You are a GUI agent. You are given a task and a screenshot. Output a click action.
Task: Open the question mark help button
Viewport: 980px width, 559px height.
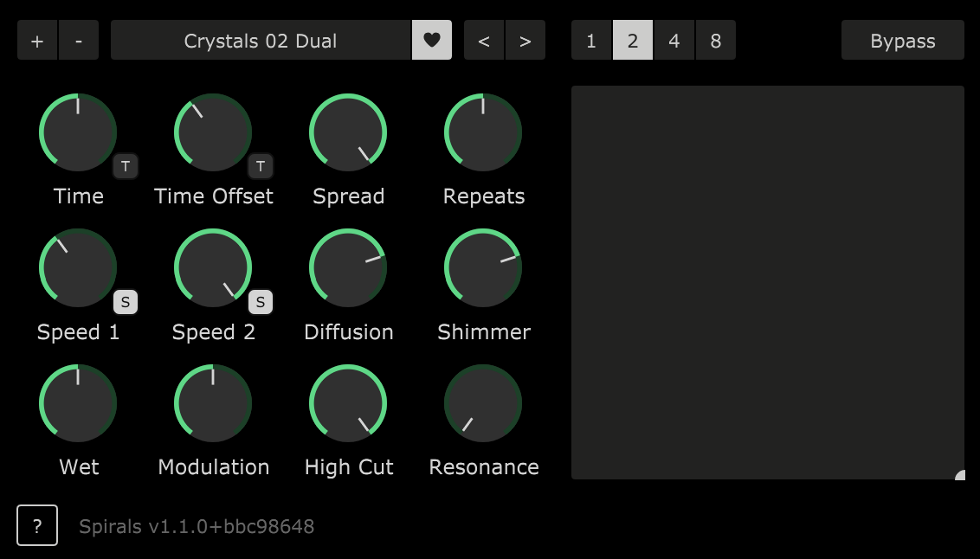click(x=37, y=525)
